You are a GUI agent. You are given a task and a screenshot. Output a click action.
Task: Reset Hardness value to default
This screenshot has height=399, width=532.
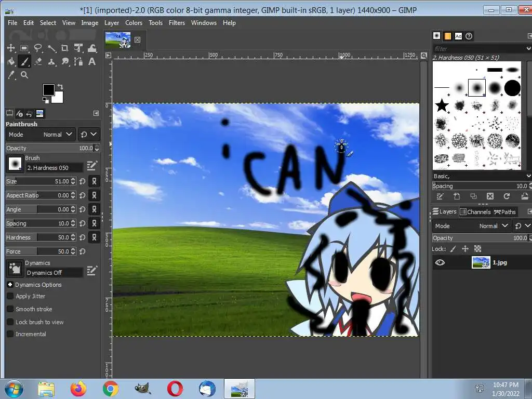click(83, 237)
